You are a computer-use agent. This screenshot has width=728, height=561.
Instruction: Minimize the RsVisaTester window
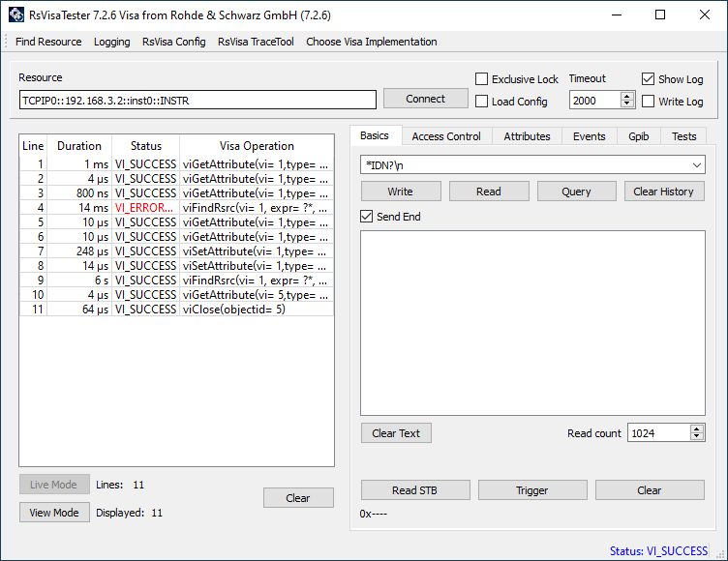tap(617, 15)
